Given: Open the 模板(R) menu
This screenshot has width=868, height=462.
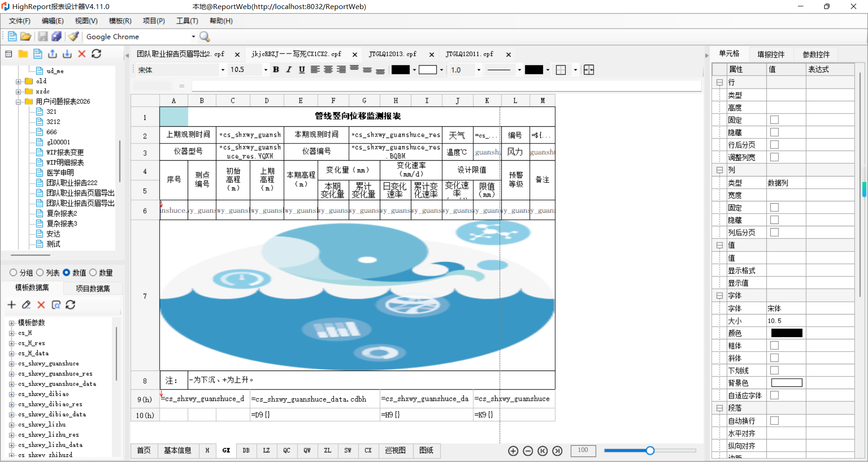Looking at the screenshot, I should pos(120,21).
